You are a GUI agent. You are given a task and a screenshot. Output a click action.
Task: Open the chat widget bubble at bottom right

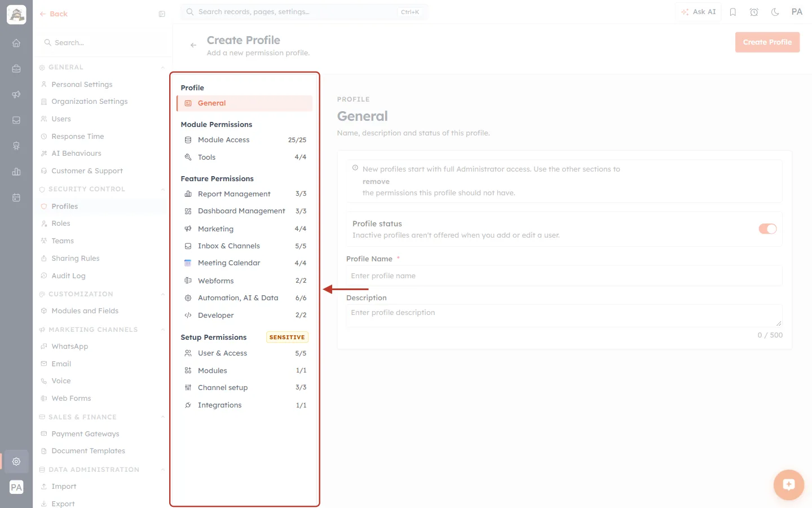(x=788, y=484)
